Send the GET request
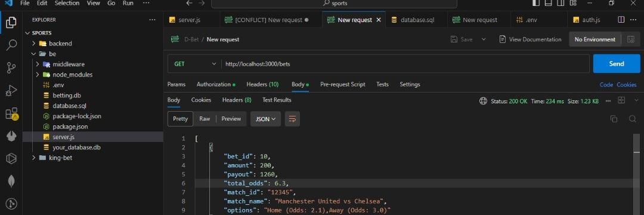Viewport: 644px width, 215px height. 617,64
